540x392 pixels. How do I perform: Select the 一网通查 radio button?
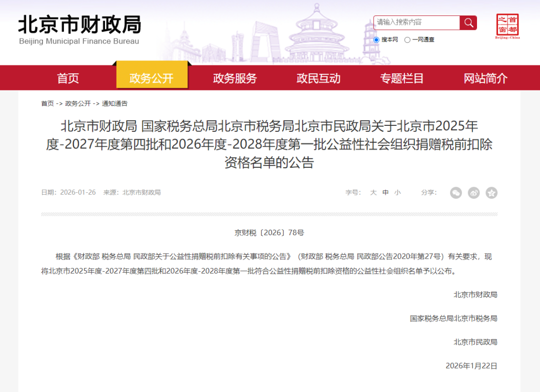(x=407, y=40)
